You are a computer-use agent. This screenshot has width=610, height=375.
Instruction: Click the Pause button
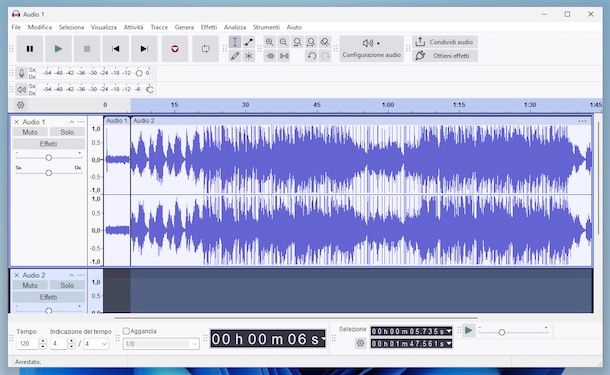point(30,49)
